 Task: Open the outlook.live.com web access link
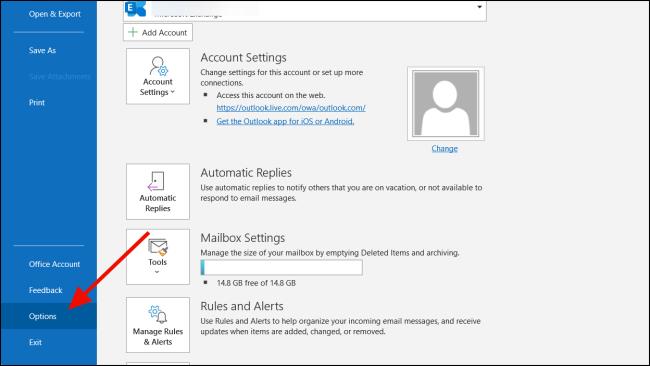point(291,108)
